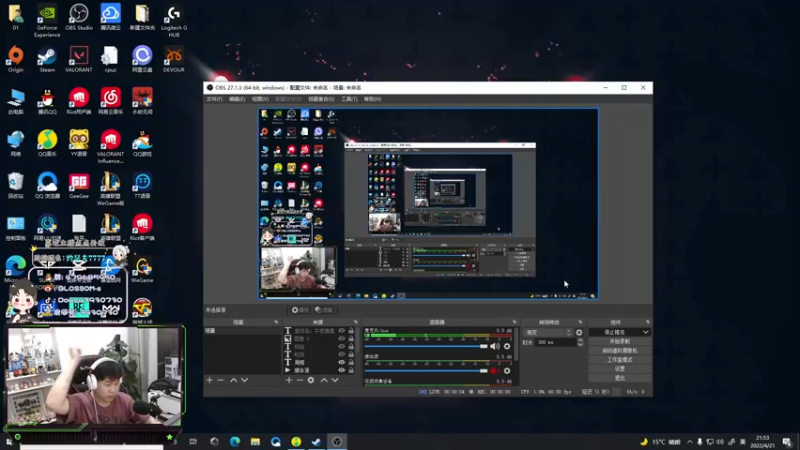
Task: Click the 退出 button
Action: [x=620, y=378]
